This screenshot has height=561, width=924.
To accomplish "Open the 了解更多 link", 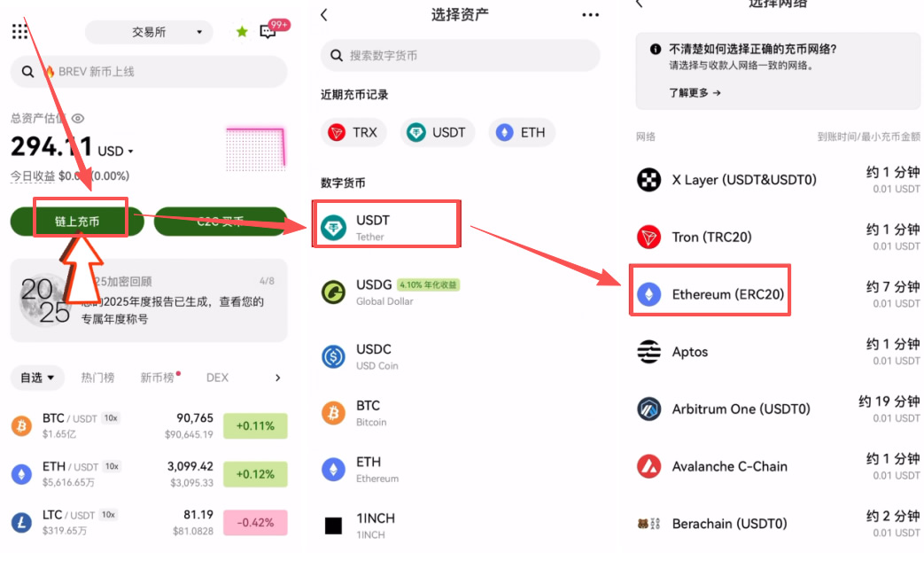I will [x=695, y=93].
